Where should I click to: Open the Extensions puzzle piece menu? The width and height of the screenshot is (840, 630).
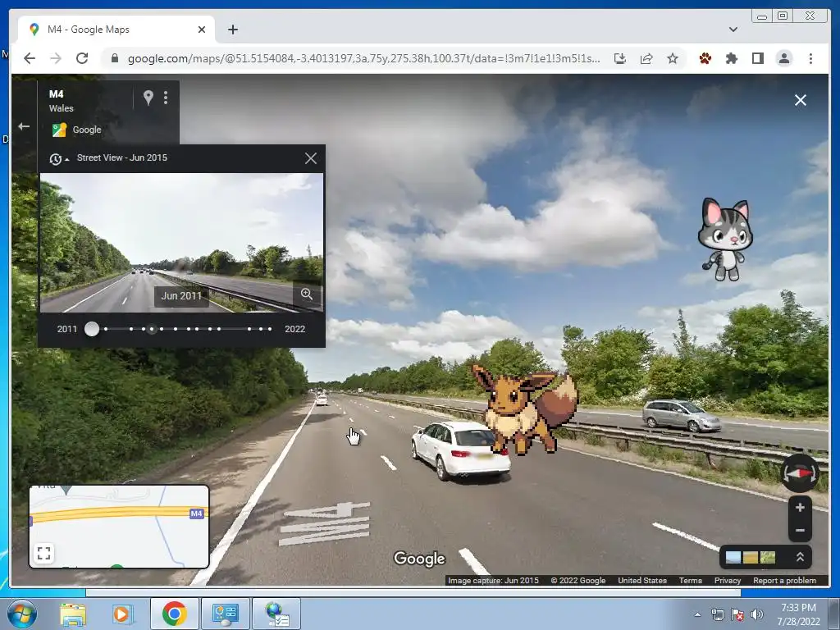click(x=731, y=58)
